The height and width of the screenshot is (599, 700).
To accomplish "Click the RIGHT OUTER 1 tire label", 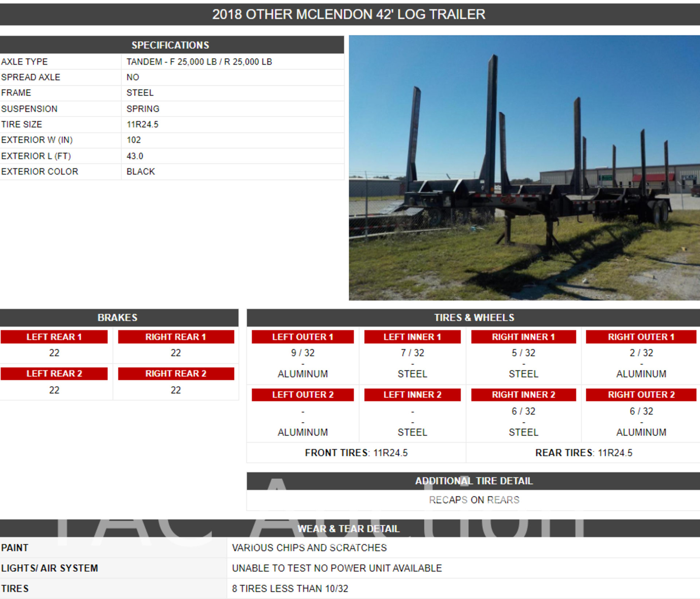I will click(641, 337).
